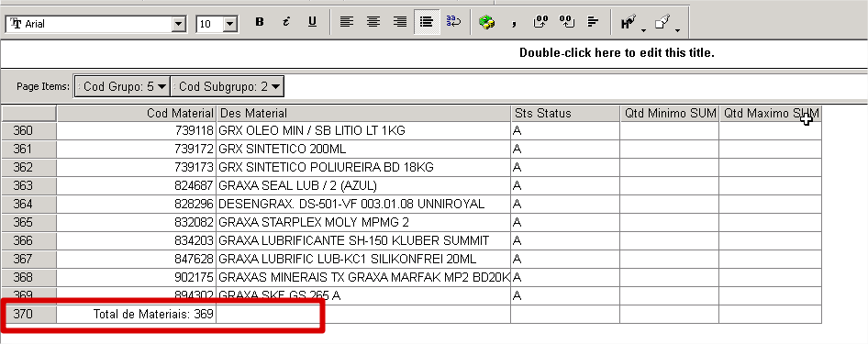Select row header 361

[28, 149]
